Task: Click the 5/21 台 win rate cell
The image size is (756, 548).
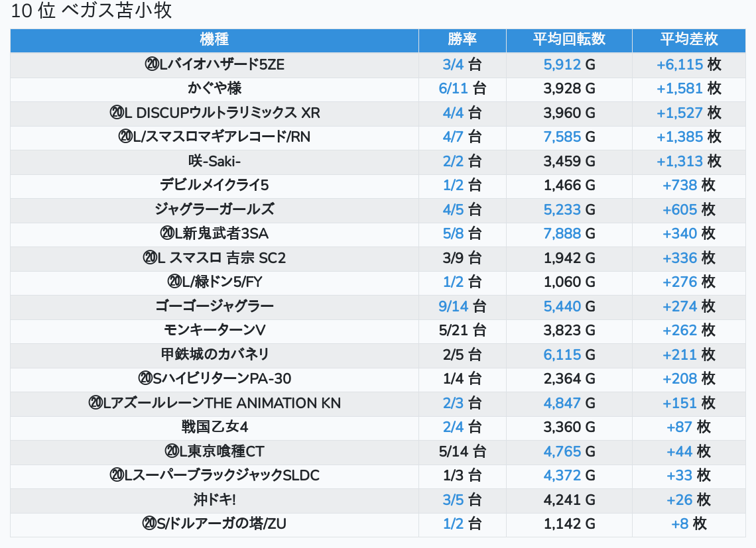Action: [462, 330]
